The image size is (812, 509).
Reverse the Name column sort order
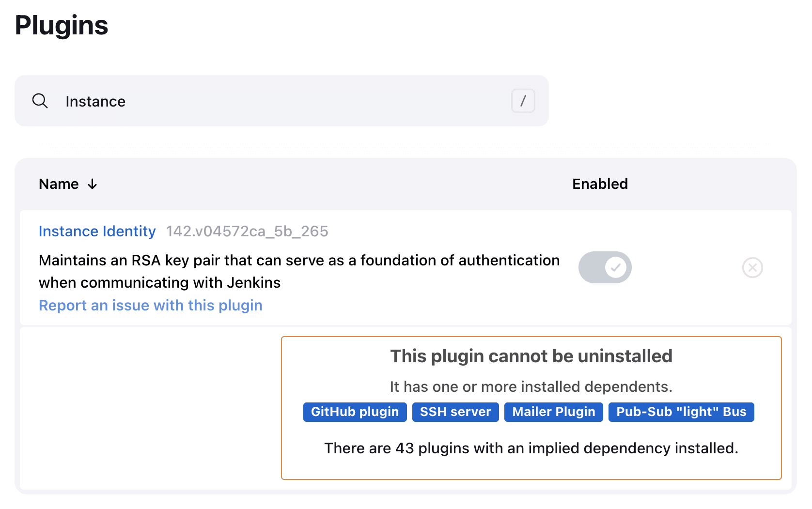68,184
